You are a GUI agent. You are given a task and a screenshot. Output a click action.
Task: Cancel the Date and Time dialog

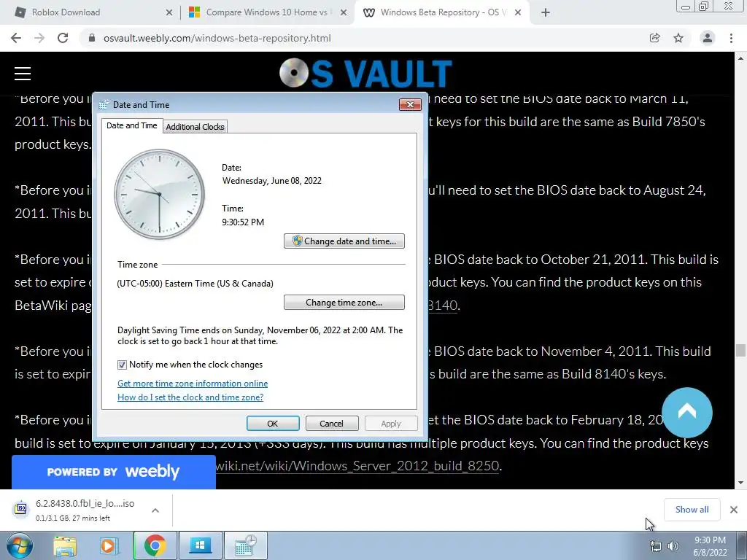pyautogui.click(x=332, y=424)
